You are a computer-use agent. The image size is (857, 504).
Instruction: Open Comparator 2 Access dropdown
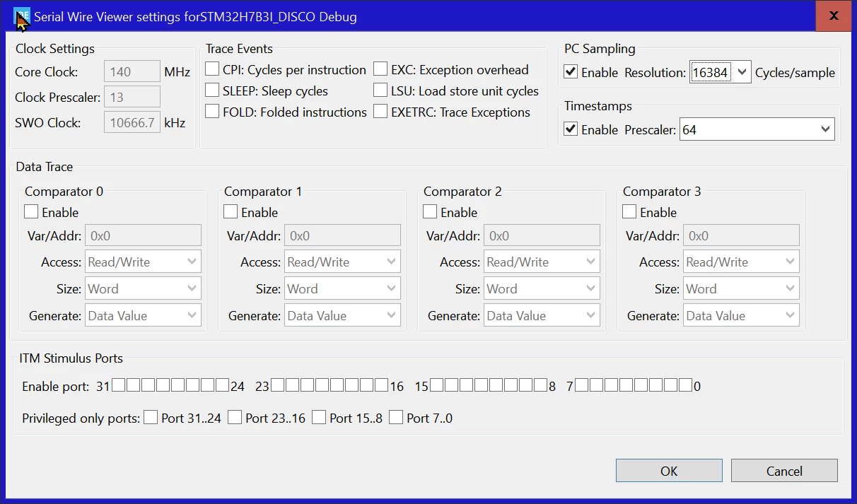pyautogui.click(x=542, y=262)
